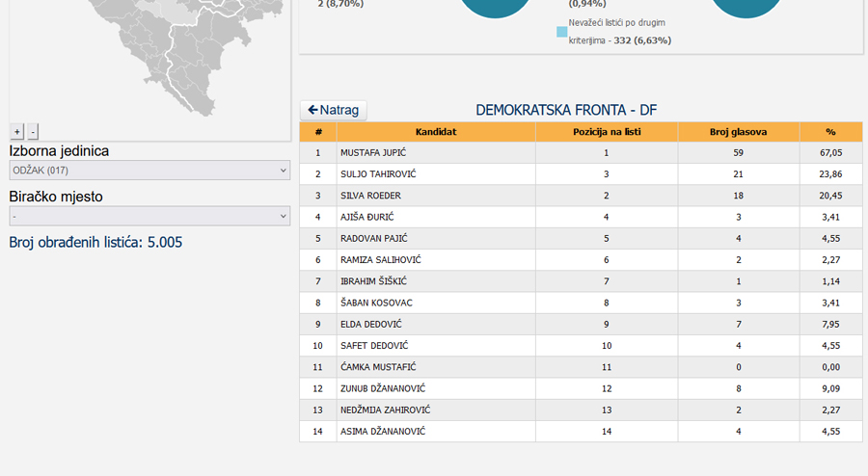
Task: Click the Natrag back button
Action: click(x=334, y=110)
